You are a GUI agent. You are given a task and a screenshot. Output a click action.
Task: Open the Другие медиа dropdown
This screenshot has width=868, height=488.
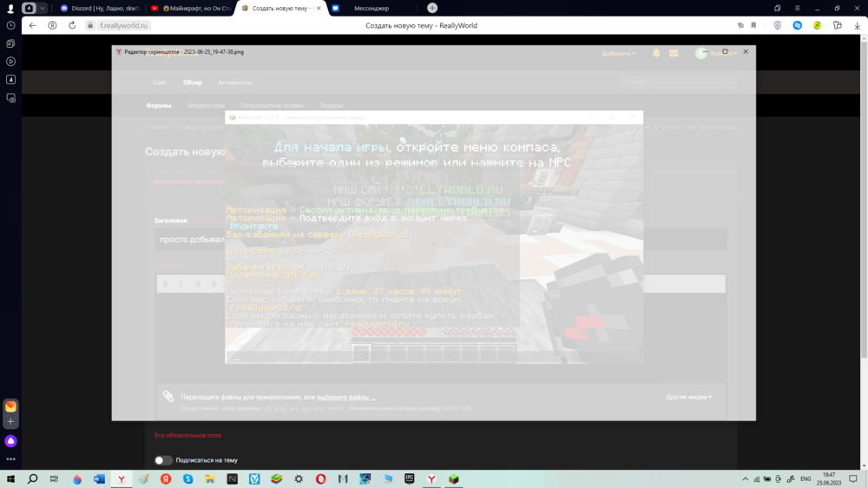688,397
